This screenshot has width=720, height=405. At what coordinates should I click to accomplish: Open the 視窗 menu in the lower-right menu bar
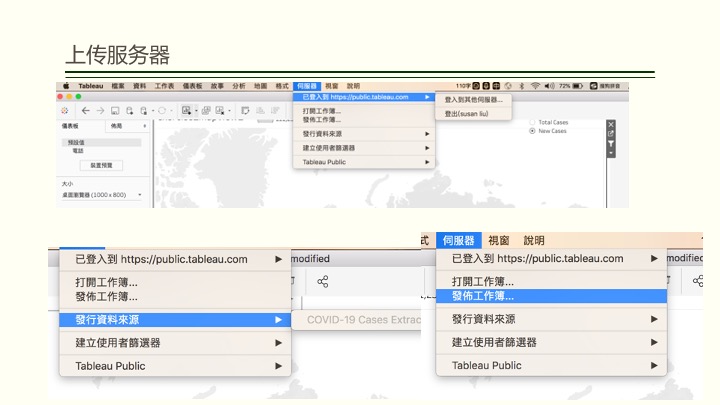click(x=499, y=240)
